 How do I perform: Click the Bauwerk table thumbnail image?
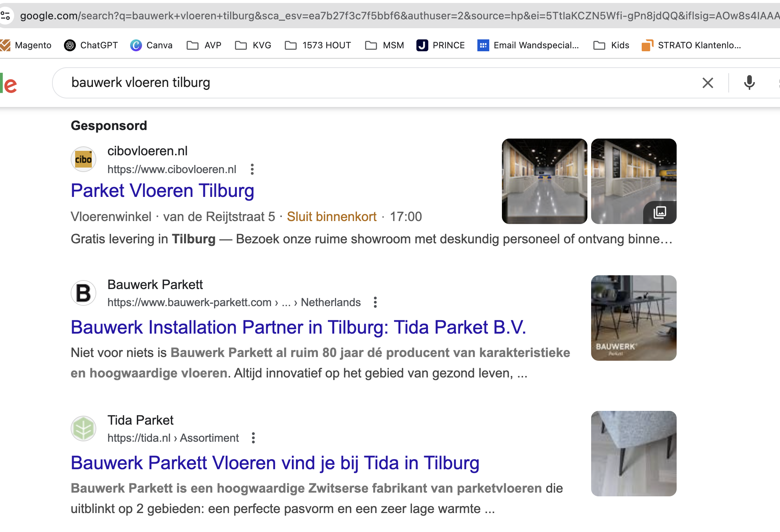click(x=634, y=318)
